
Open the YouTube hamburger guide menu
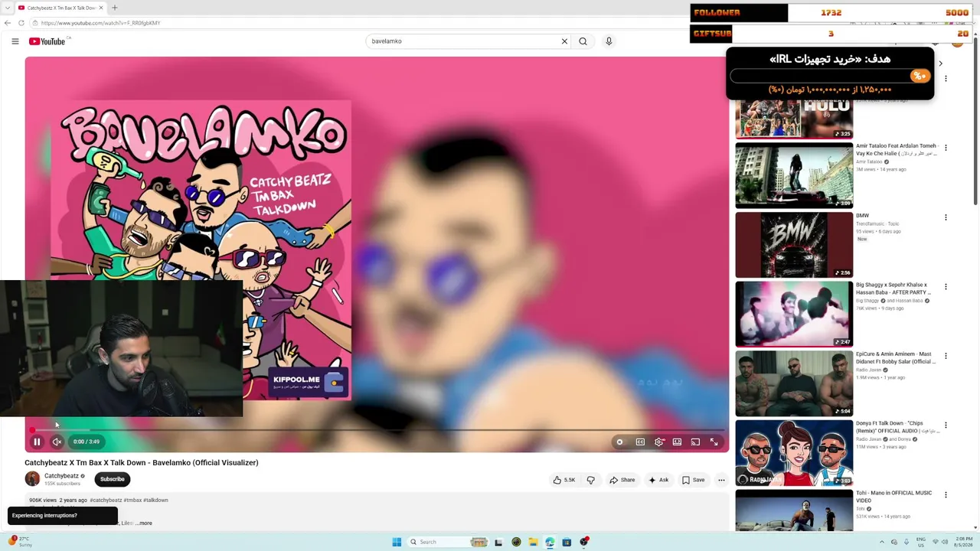point(15,41)
